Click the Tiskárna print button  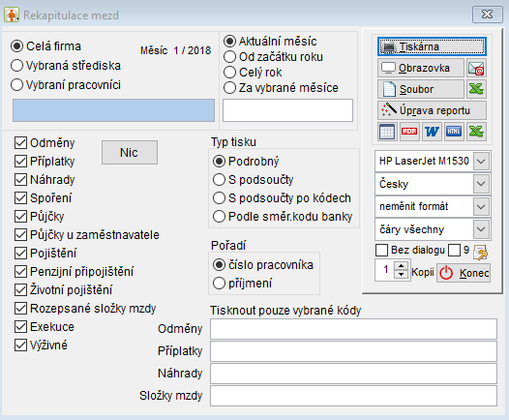click(x=432, y=46)
